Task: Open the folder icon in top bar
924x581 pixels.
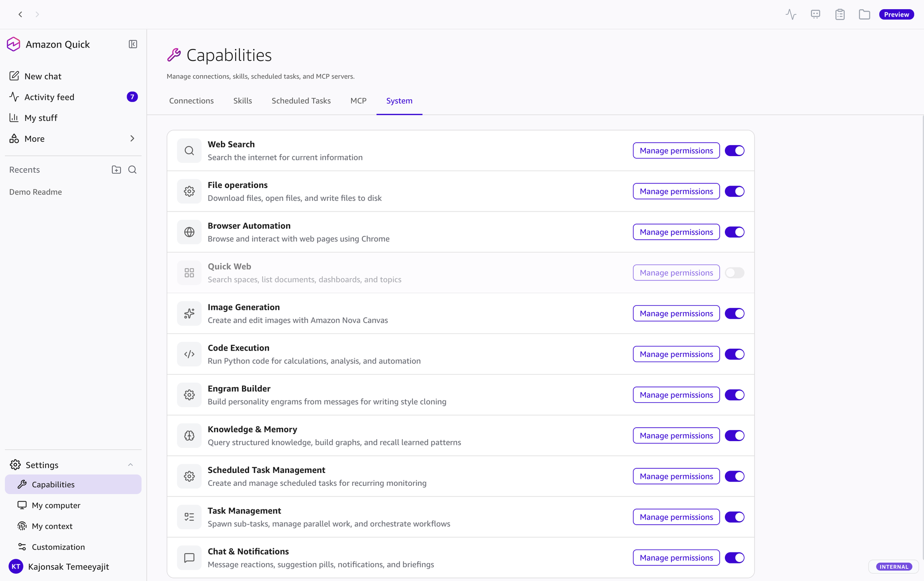Action: tap(864, 15)
